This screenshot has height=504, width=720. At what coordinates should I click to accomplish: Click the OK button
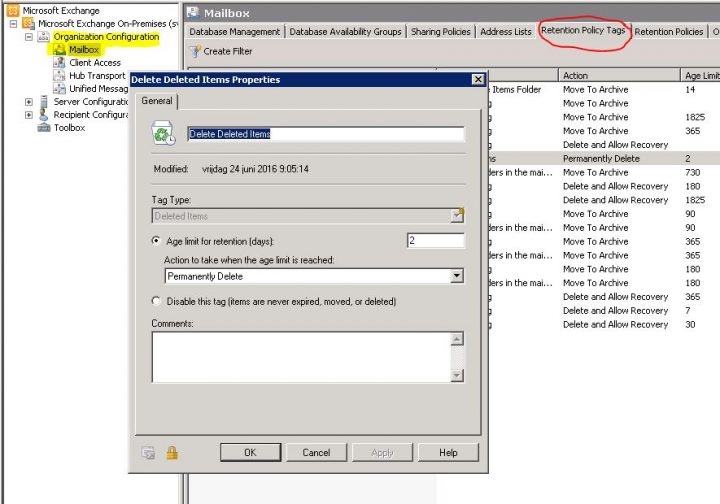250,453
